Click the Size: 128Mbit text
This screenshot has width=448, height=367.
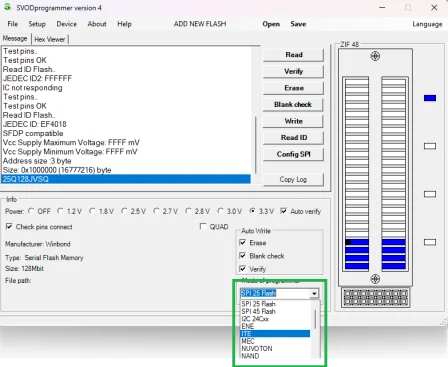pyautogui.click(x=24, y=268)
